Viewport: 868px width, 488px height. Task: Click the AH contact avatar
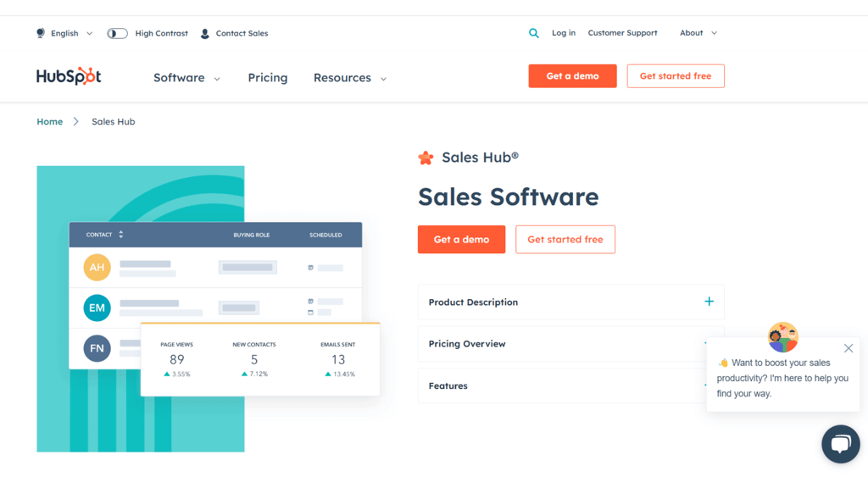click(x=97, y=267)
